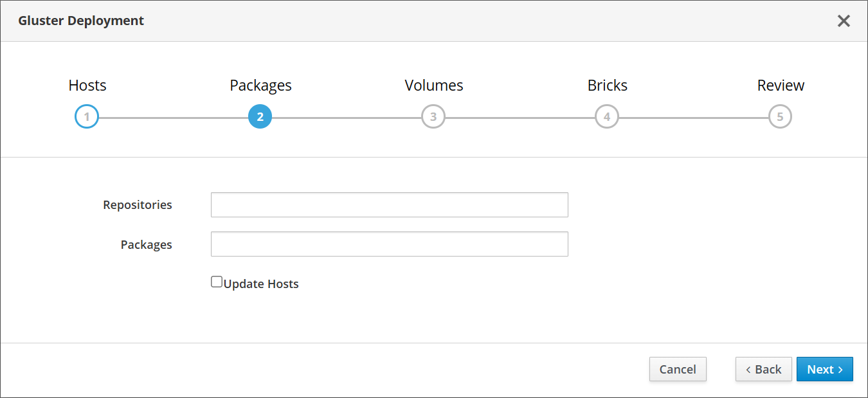Click the Update Hosts label text

point(261,284)
